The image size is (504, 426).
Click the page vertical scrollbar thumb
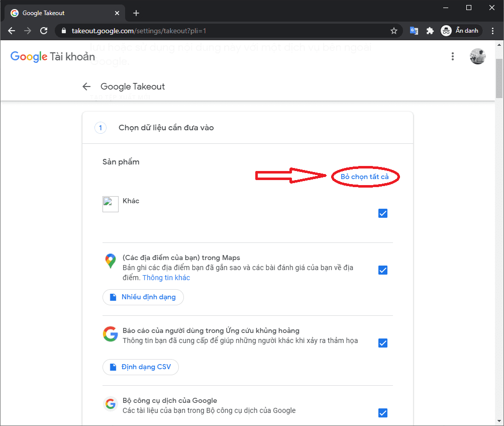[x=499, y=78]
